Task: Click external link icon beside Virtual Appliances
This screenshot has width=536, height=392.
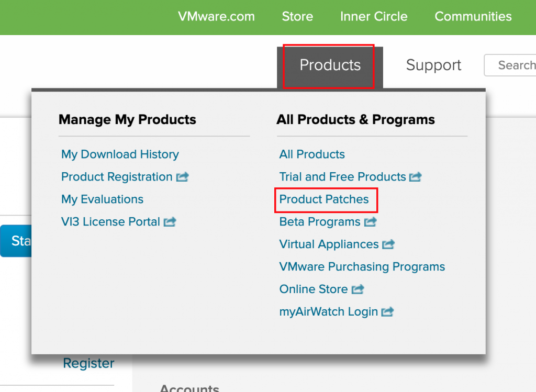Action: point(388,245)
